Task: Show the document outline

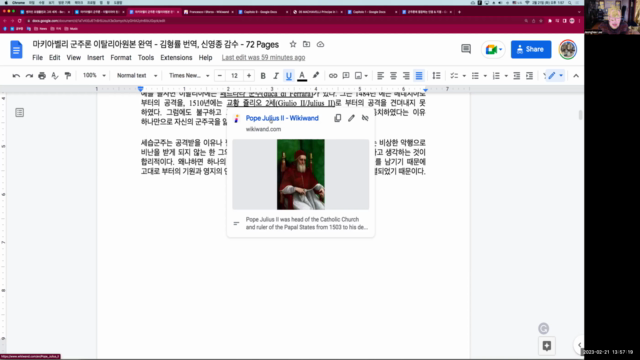Action: point(20,112)
